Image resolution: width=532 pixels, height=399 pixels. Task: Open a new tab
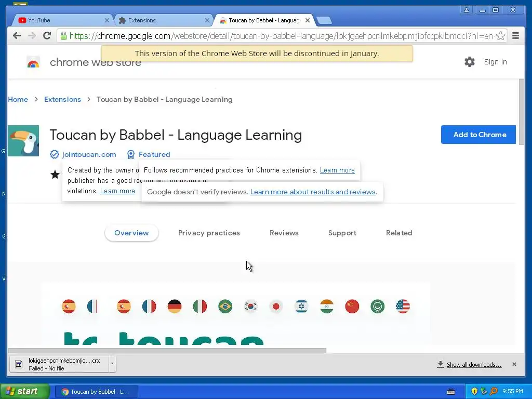(x=324, y=21)
